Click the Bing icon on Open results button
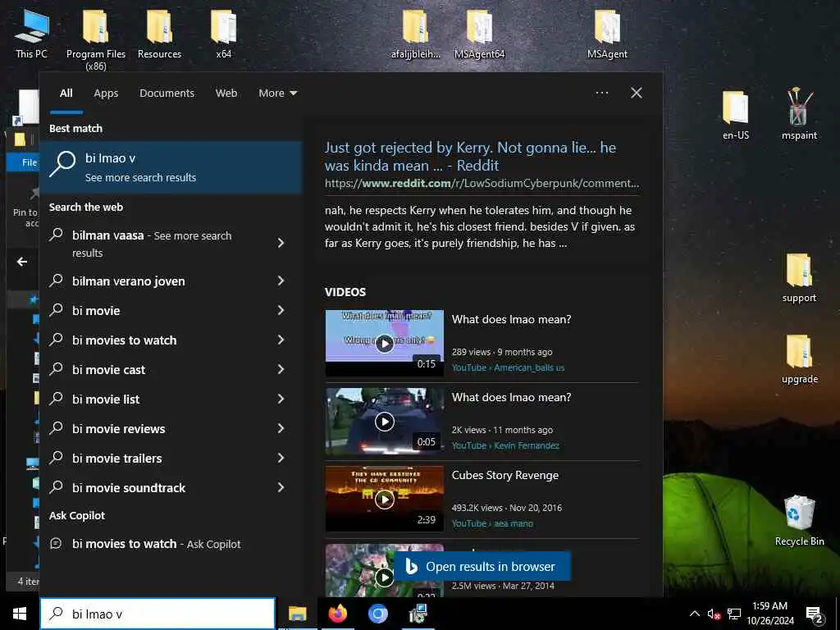 tap(411, 566)
